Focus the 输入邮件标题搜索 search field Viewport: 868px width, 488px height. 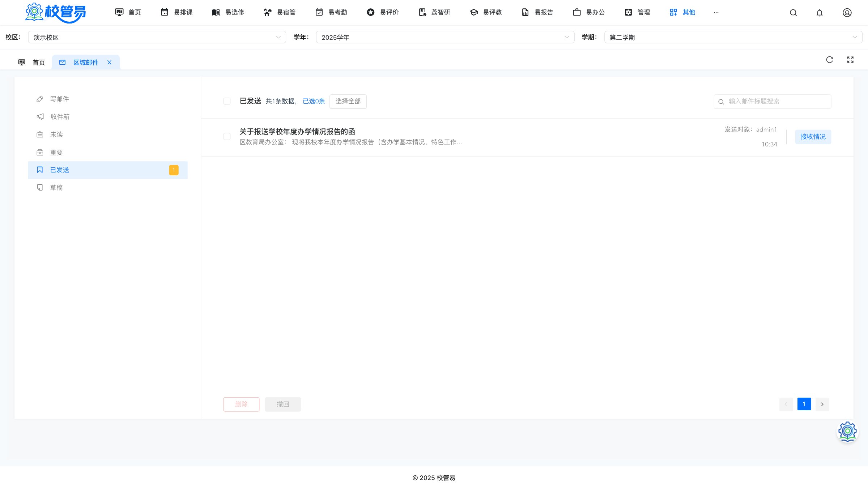pyautogui.click(x=773, y=102)
